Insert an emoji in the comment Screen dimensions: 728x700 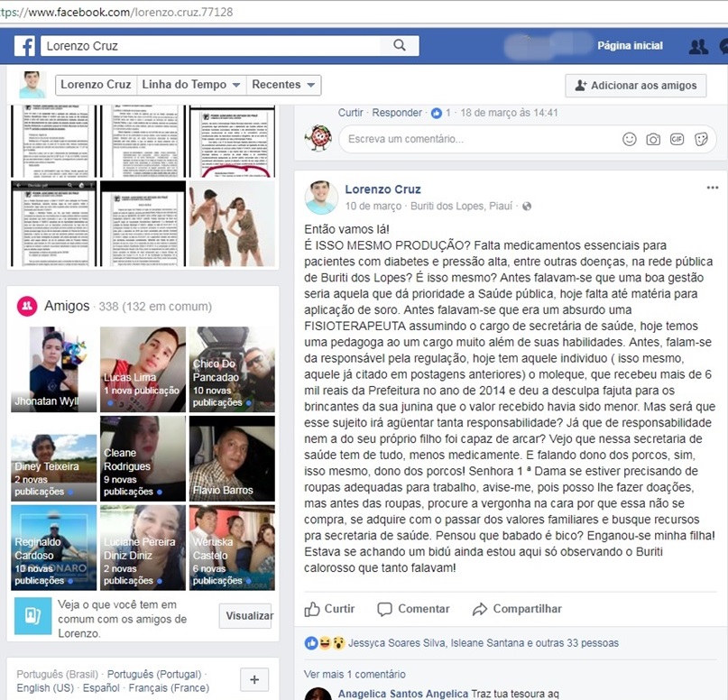point(630,139)
